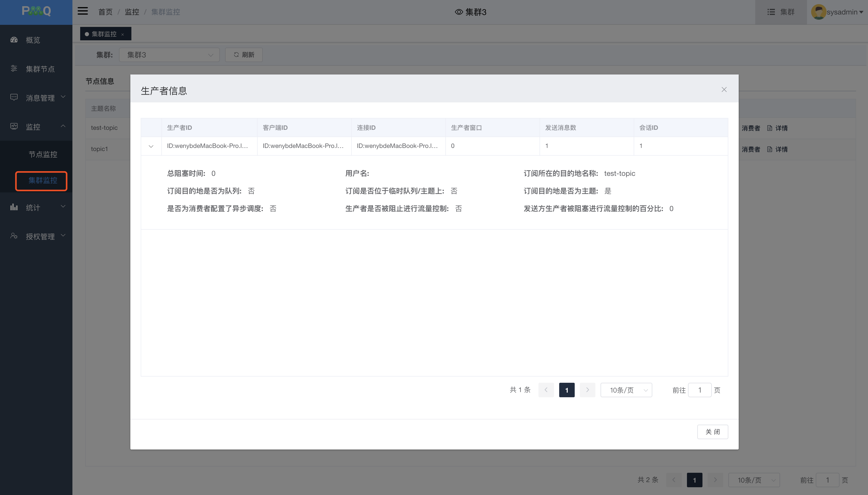This screenshot has width=868, height=495.
Task: Select 节点监控 in the sidebar
Action: click(x=43, y=154)
